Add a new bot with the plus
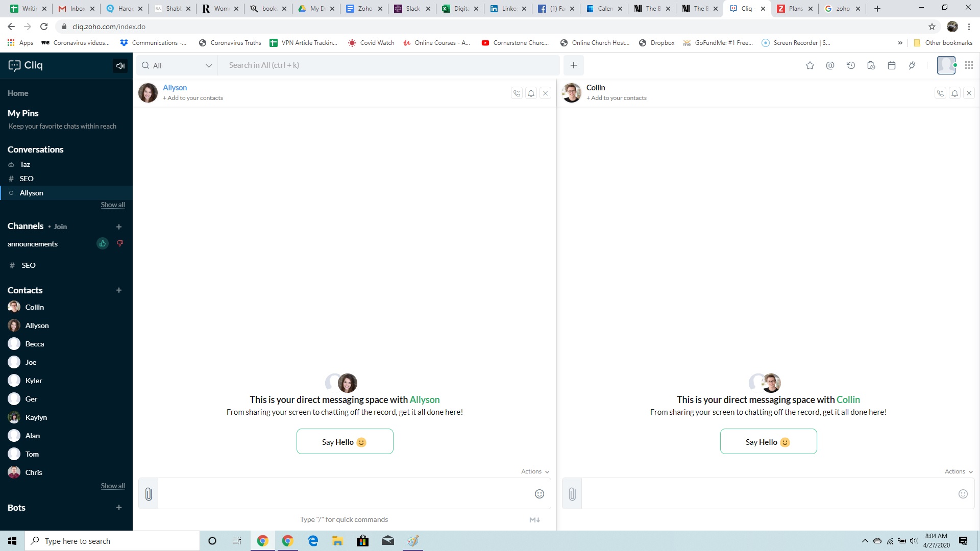980x551 pixels. tap(119, 508)
